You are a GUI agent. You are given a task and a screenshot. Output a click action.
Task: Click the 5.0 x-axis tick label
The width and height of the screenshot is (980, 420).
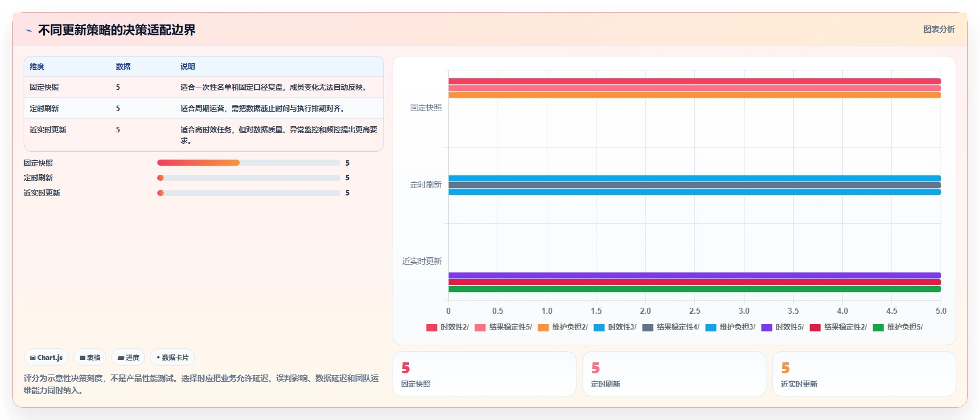941,311
